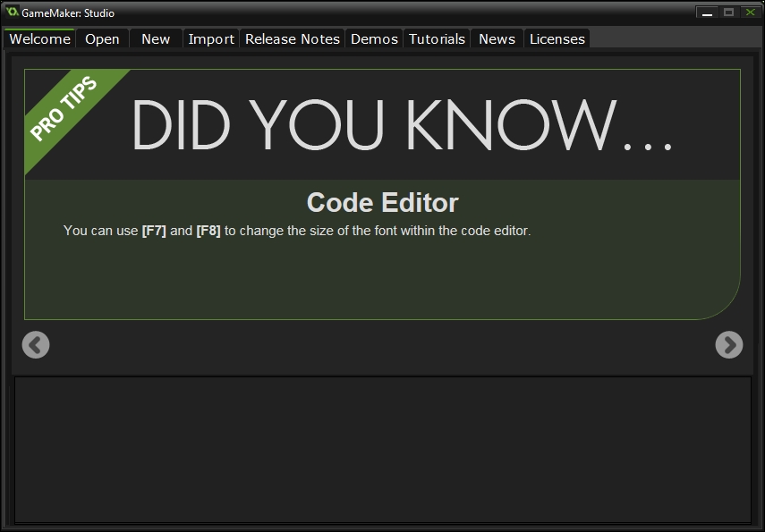765x532 pixels.
Task: Click the F7 and F8 tip text
Action: click(x=297, y=230)
